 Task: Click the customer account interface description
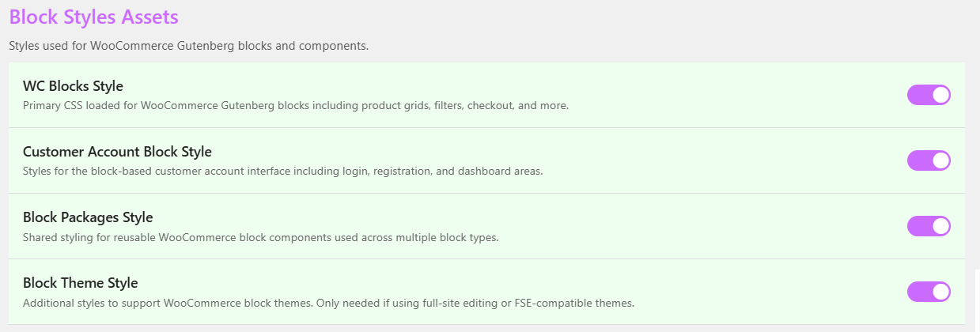(x=283, y=171)
